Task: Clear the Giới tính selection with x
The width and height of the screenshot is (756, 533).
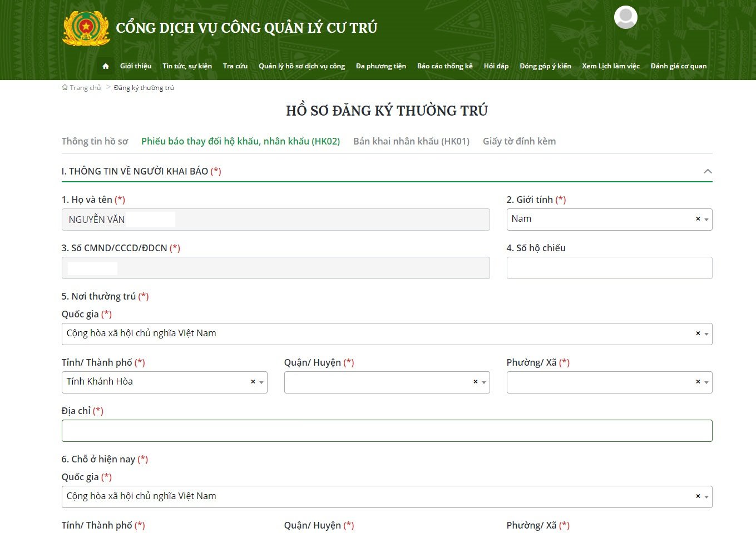Action: pyautogui.click(x=698, y=219)
